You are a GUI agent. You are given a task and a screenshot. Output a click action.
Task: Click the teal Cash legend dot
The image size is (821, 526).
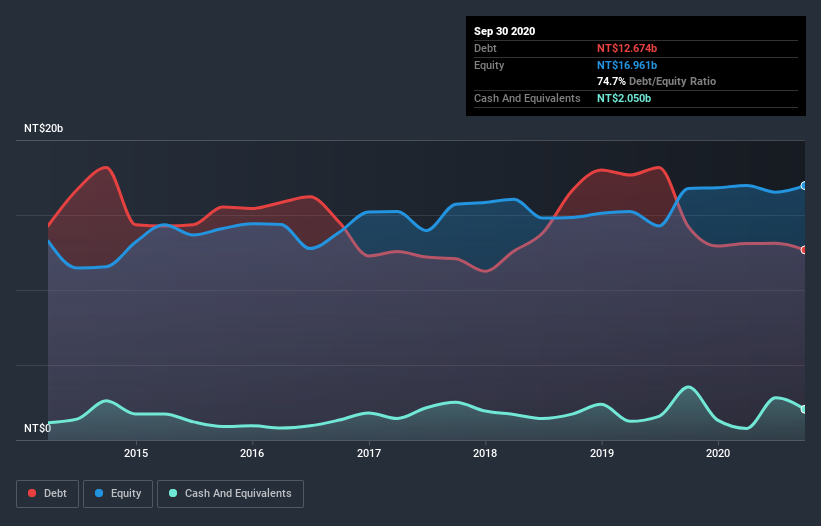click(173, 493)
